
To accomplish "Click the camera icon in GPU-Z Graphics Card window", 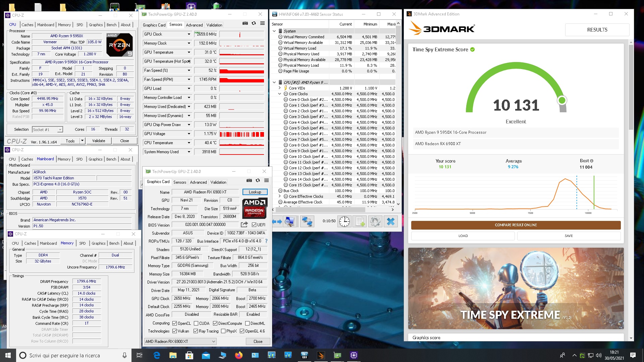I will pyautogui.click(x=249, y=180).
